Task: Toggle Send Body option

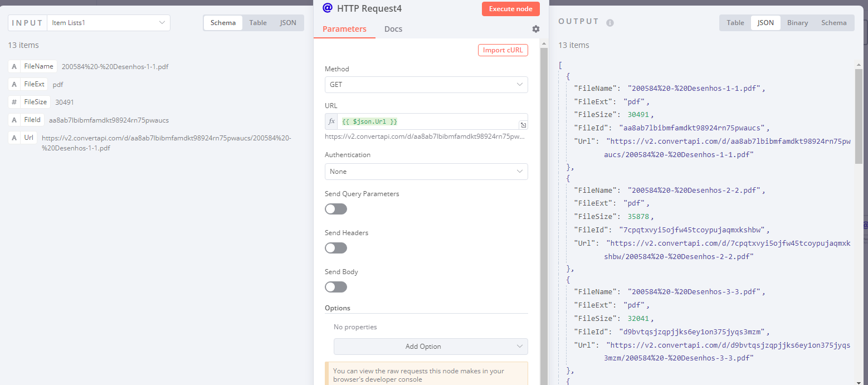Action: (x=336, y=287)
